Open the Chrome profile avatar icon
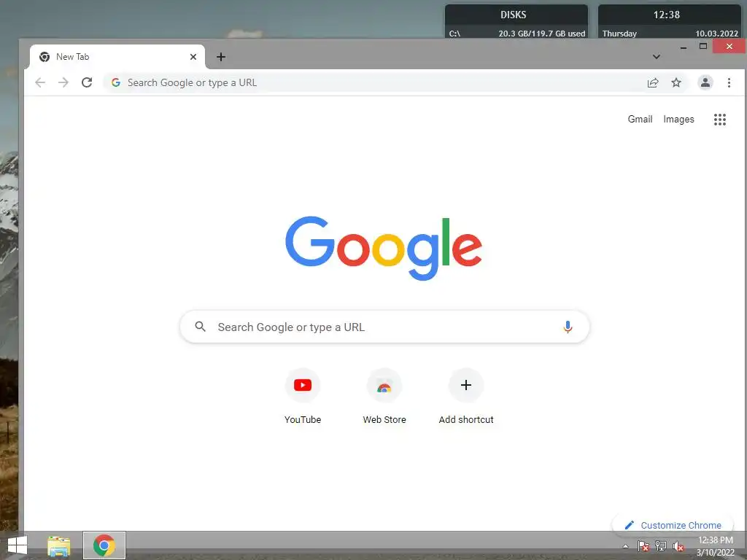Screen dimensions: 747x560 coord(705,82)
